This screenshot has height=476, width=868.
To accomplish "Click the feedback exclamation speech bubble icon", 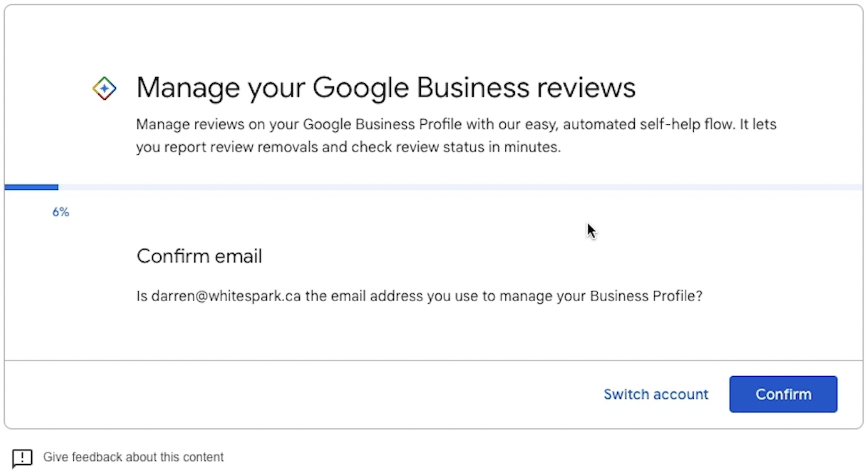I will (x=22, y=458).
